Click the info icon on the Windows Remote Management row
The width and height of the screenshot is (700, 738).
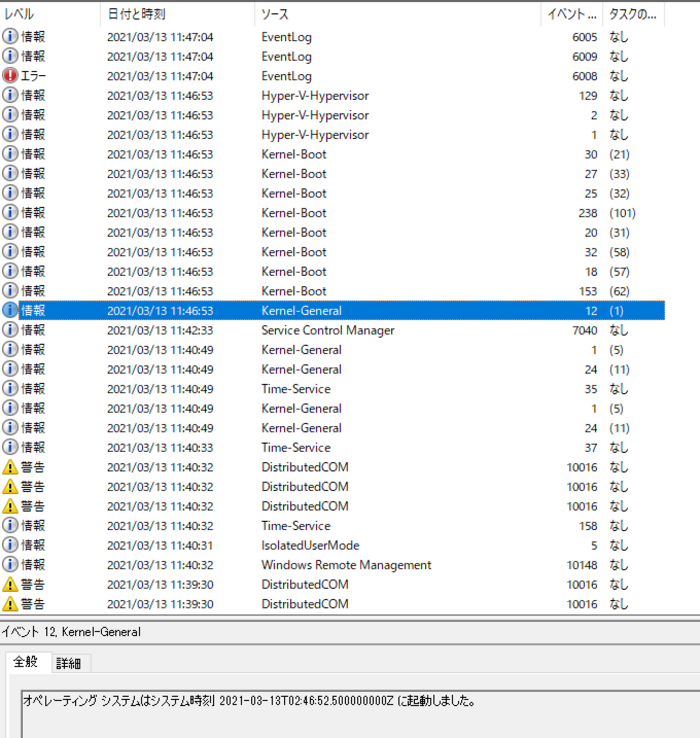[x=10, y=565]
